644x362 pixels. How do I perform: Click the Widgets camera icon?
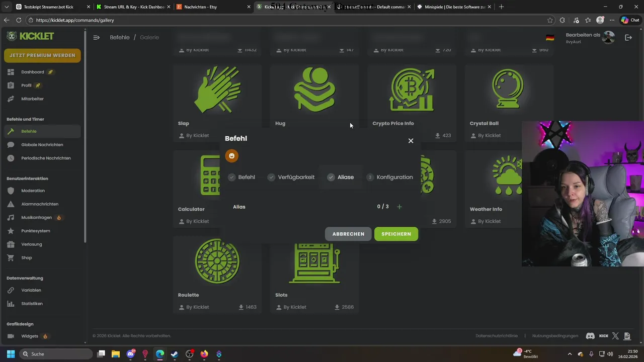tap(11, 336)
